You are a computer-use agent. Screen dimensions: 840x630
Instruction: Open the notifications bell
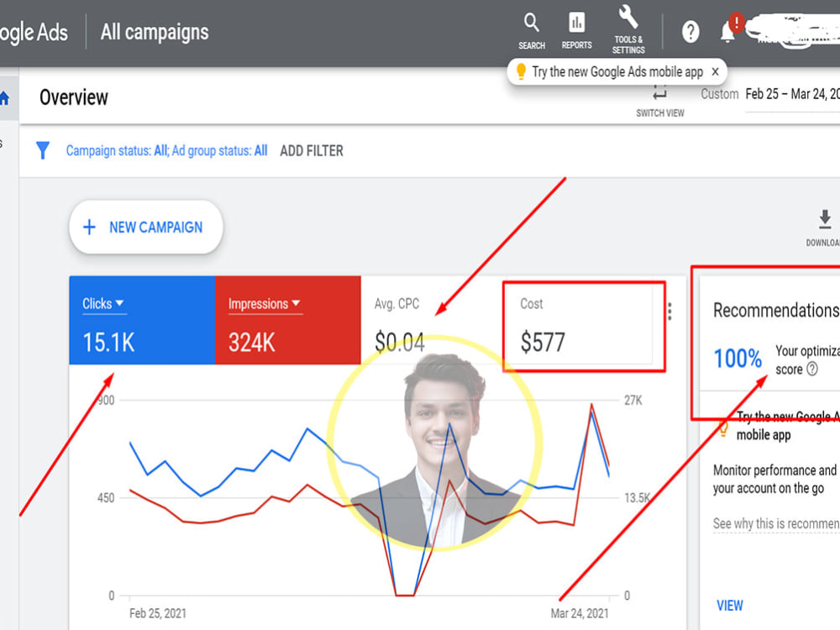pos(727,32)
